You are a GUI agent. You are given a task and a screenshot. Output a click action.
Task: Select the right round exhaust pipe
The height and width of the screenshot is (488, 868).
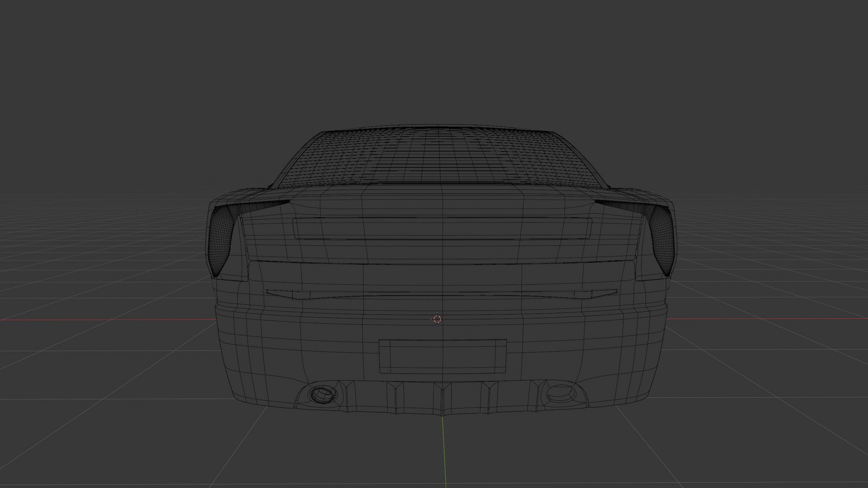[561, 394]
